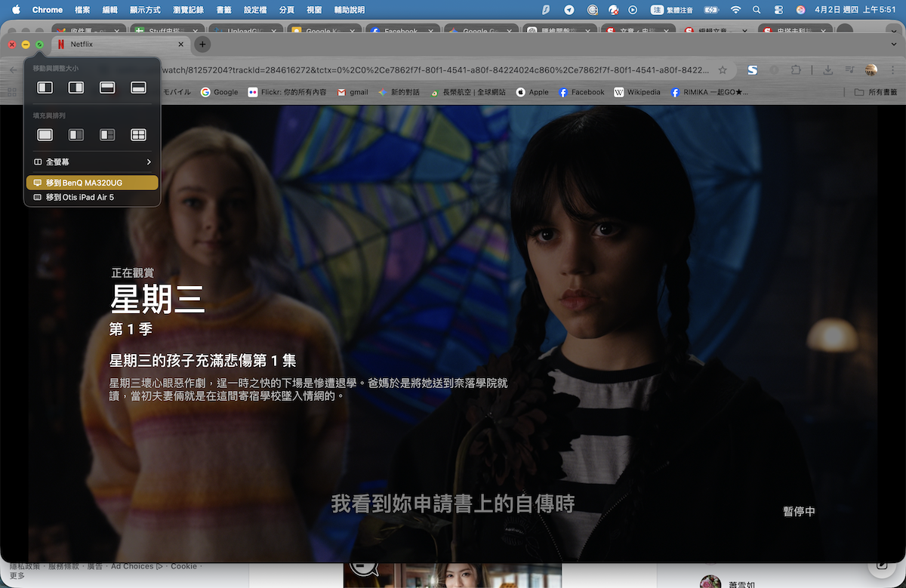Image resolution: width=906 pixels, height=588 pixels.
Task: Choose the four-quadrant grid arrangement icon
Action: (138, 135)
